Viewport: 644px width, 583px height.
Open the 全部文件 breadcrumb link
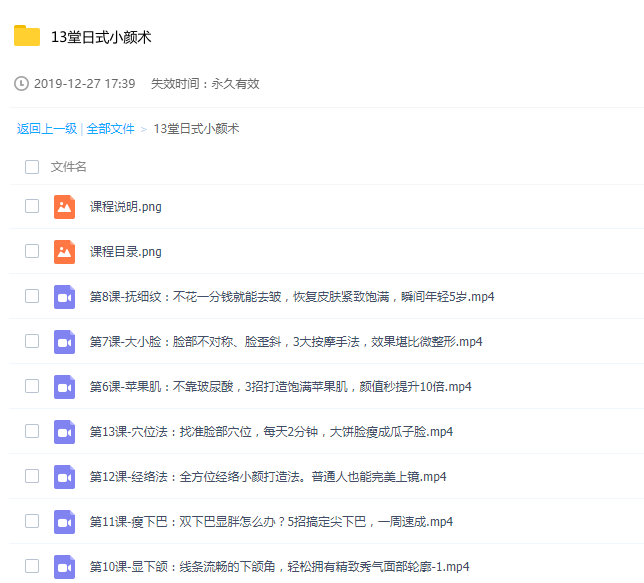(x=110, y=129)
